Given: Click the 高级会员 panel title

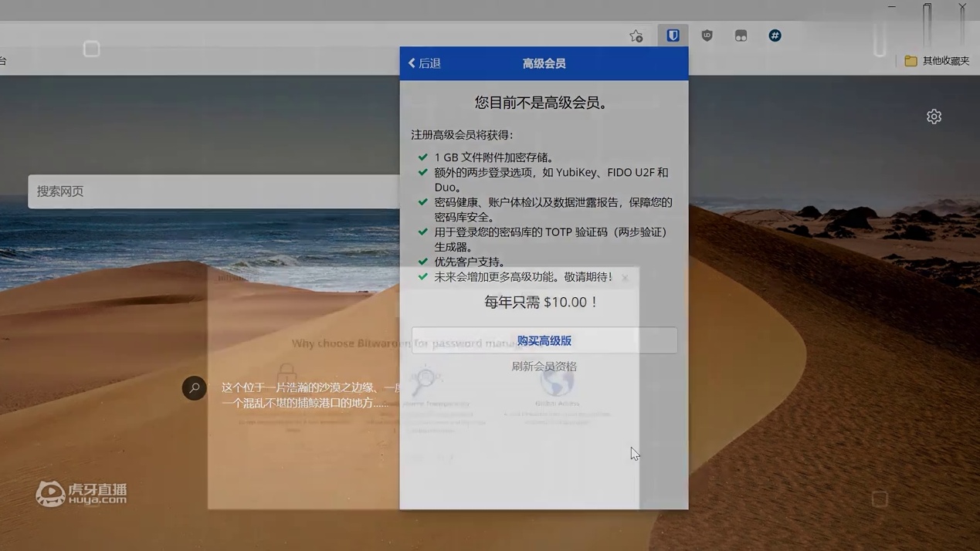Looking at the screenshot, I should tap(544, 63).
